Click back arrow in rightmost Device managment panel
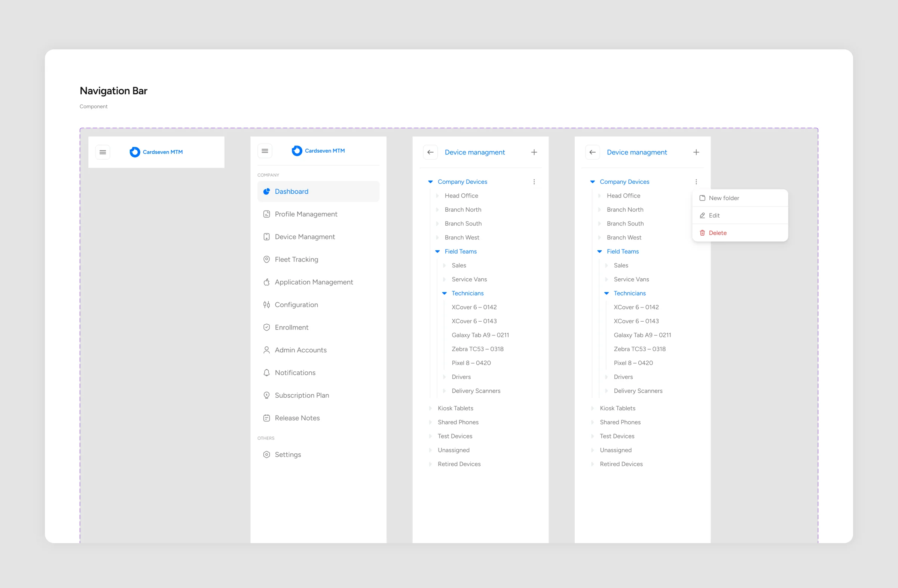 coord(592,152)
